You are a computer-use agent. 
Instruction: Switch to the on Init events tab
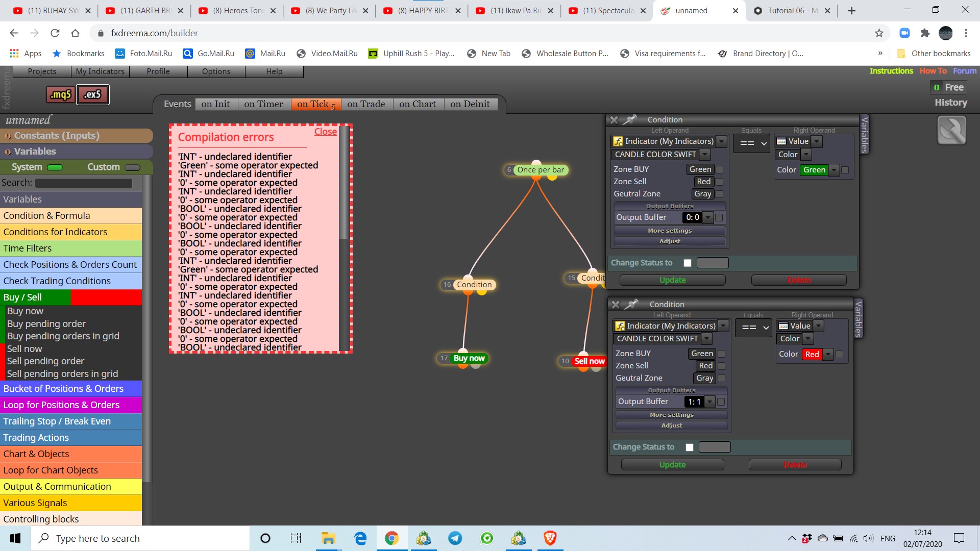[215, 104]
